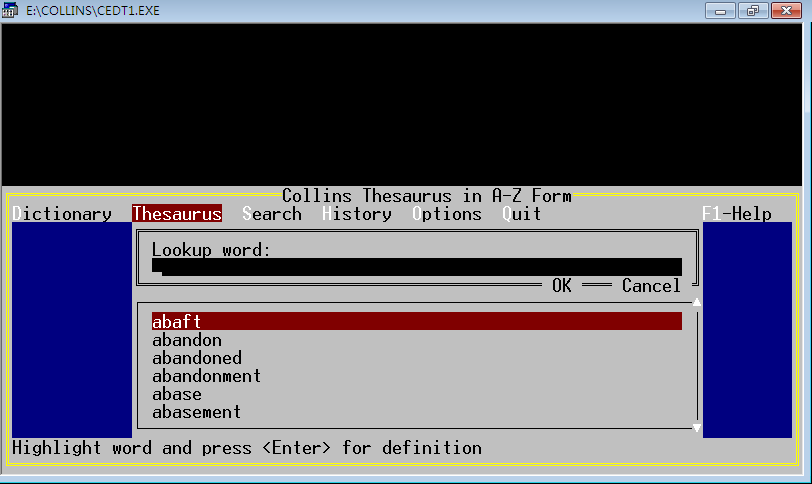Click the scroll down arrow of word list
The image size is (812, 484).
coord(697,428)
